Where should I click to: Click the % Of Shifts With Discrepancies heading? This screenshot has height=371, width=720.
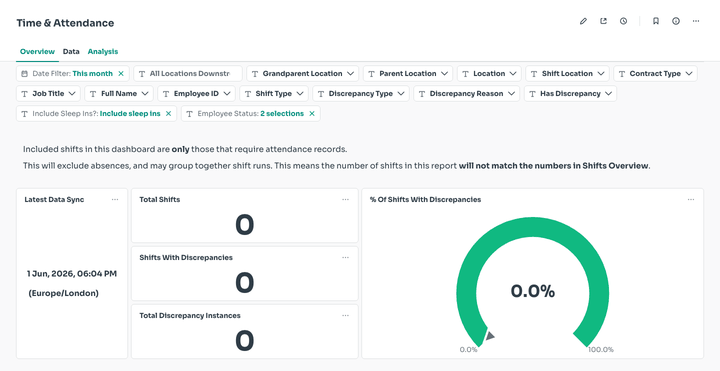point(425,199)
